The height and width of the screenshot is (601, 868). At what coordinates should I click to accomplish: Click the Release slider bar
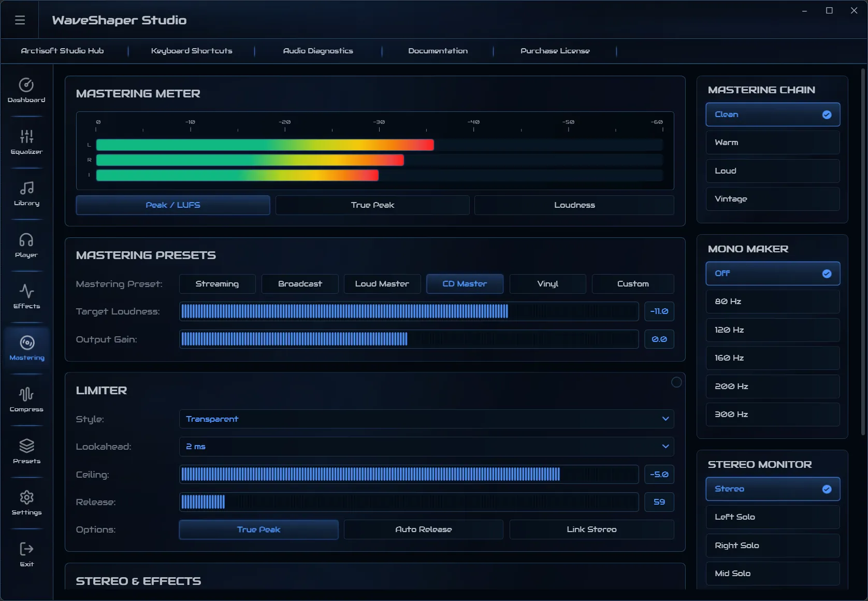pyautogui.click(x=409, y=502)
